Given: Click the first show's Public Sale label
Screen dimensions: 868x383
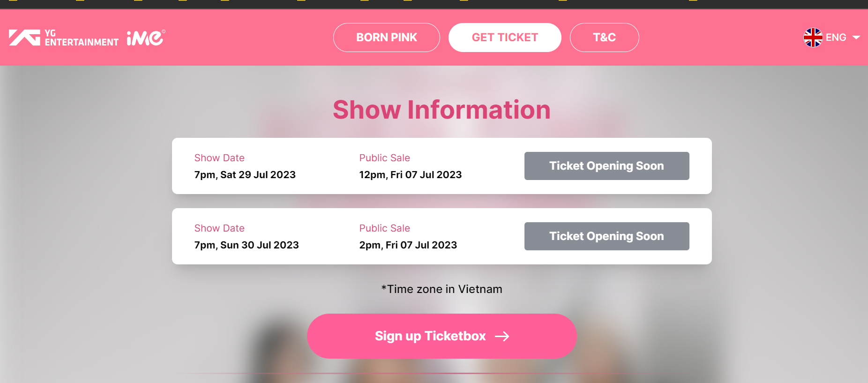Looking at the screenshot, I should [384, 158].
